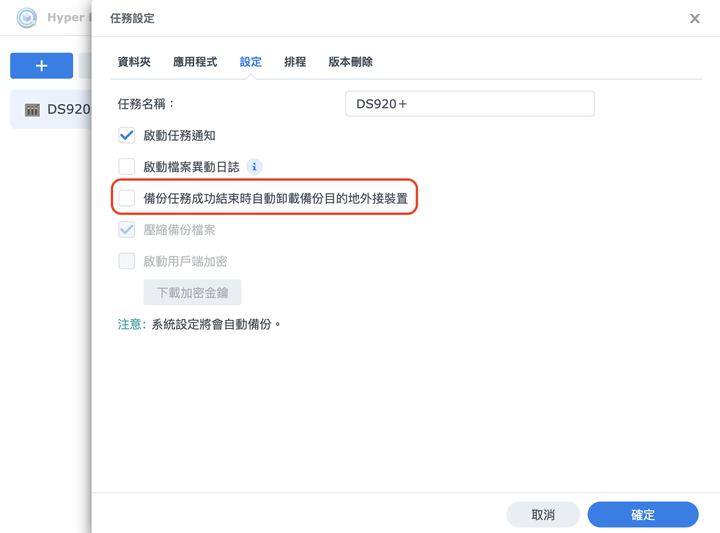Open the 版本刪除 tab
Image resolution: width=720 pixels, height=533 pixels.
pos(350,62)
